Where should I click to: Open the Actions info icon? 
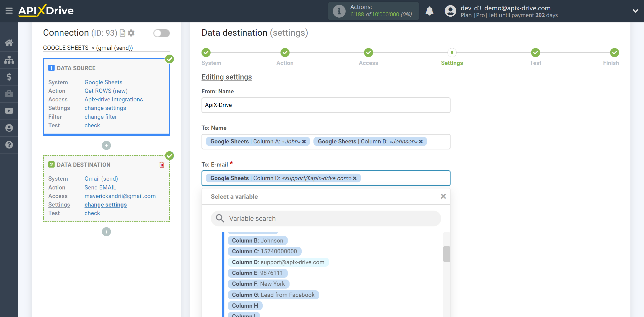[339, 11]
